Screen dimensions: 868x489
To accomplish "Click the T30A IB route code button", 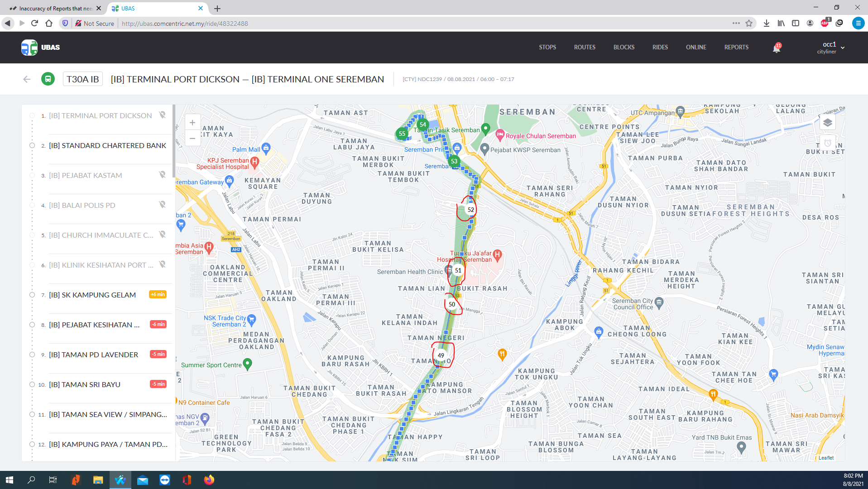I will click(83, 79).
